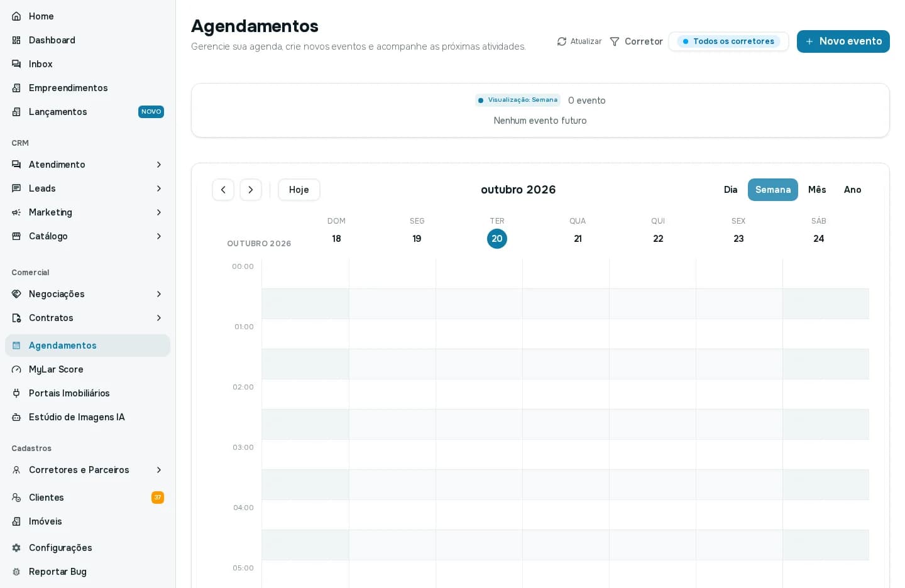Expand the Corretores e Parceiros chevron
The height and width of the screenshot is (588, 905).
pyautogui.click(x=159, y=470)
